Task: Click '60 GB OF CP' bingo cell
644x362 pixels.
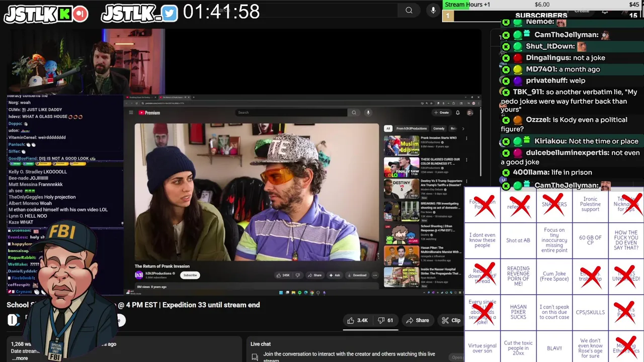Action: click(x=590, y=240)
